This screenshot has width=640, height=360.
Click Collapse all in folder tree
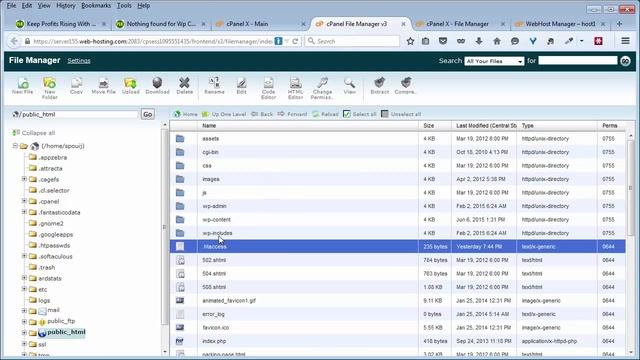pyautogui.click(x=33, y=133)
